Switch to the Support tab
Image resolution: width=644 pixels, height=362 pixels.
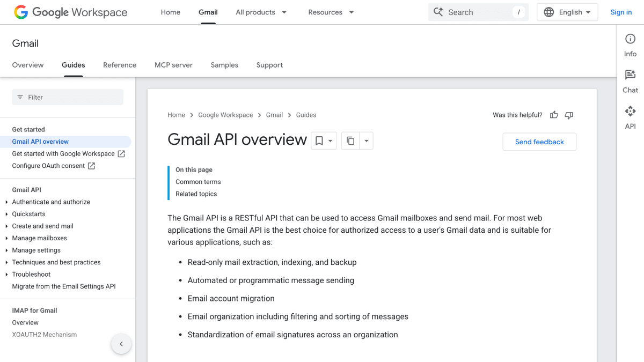coord(269,65)
